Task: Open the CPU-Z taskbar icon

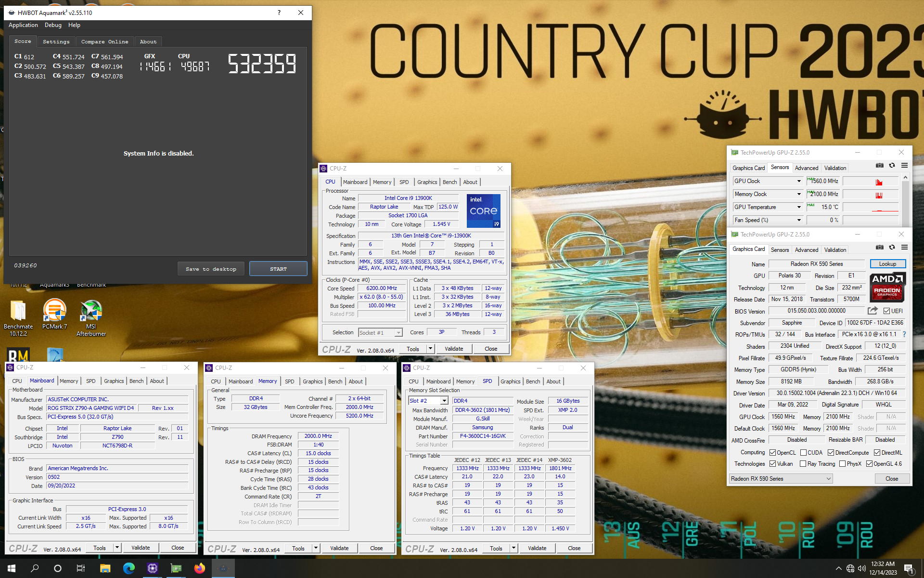Action: [152, 568]
